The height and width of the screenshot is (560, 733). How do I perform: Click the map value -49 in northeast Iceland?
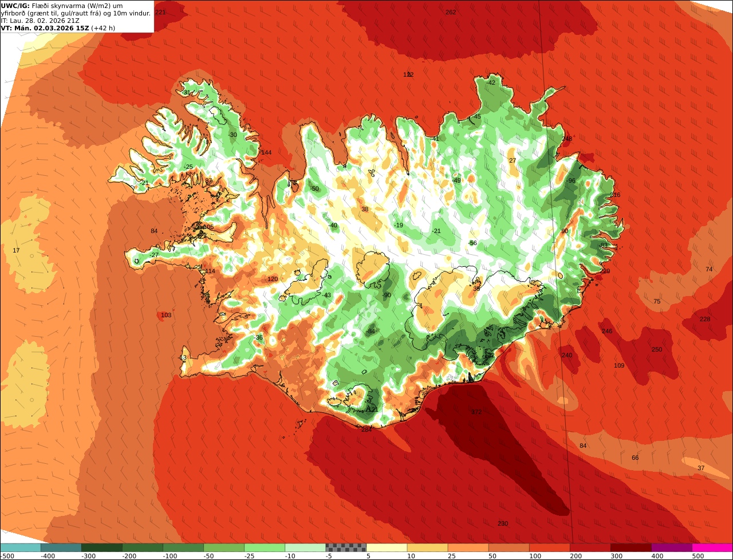coord(456,180)
